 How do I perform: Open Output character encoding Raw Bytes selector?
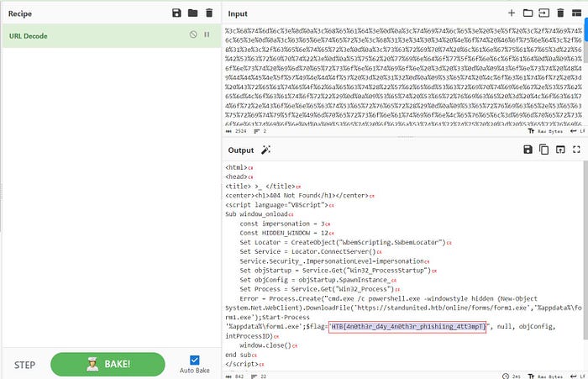[x=545, y=376]
